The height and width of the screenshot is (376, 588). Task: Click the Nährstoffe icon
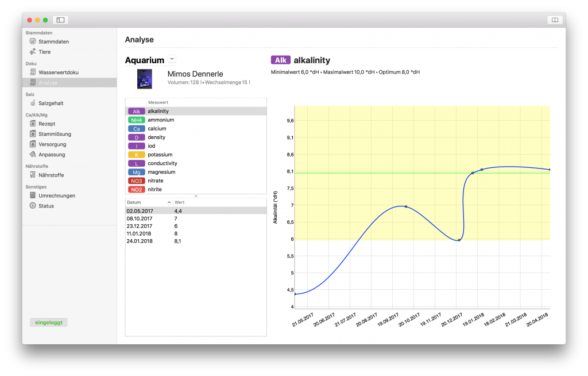click(x=33, y=175)
